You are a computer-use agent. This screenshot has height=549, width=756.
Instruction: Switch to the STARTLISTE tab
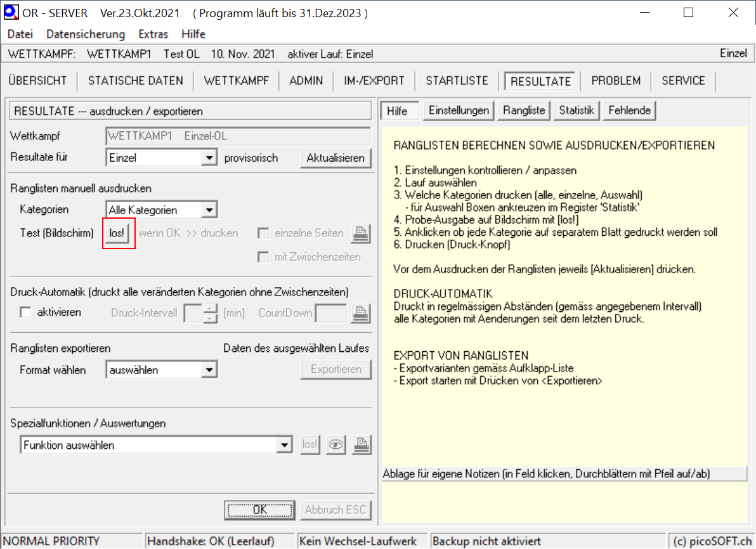[457, 81]
